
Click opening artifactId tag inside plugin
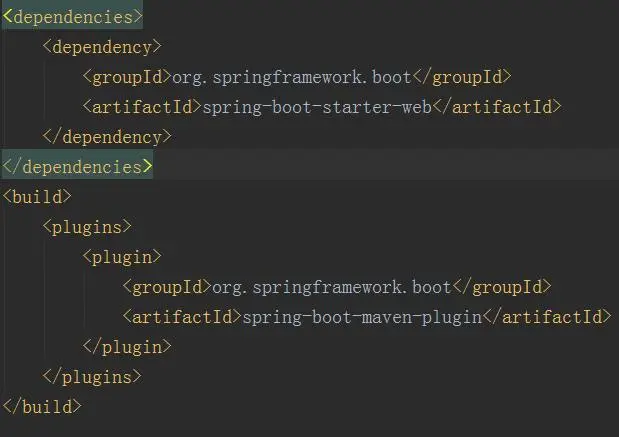pos(182,317)
